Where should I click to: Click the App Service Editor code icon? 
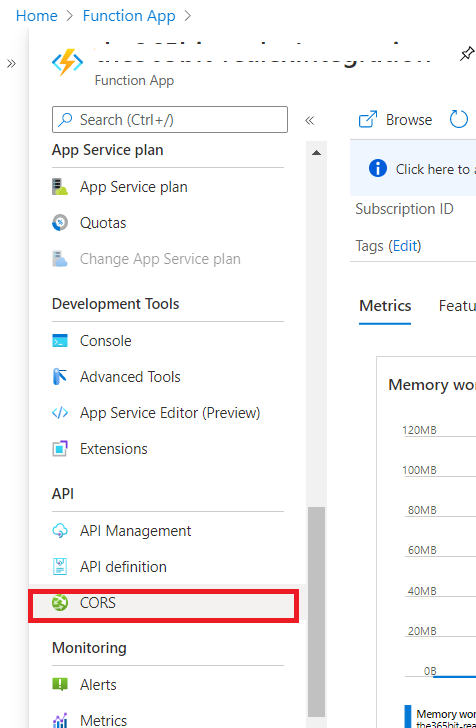[x=60, y=413]
